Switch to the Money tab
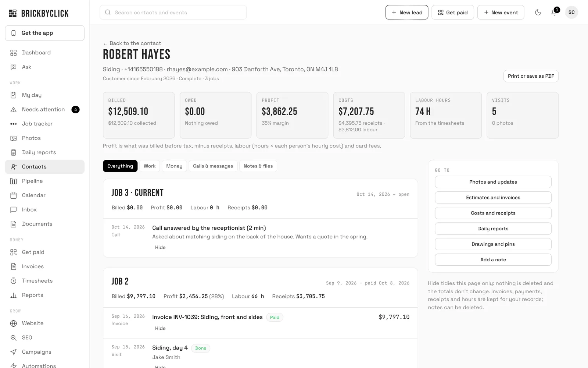 174,166
